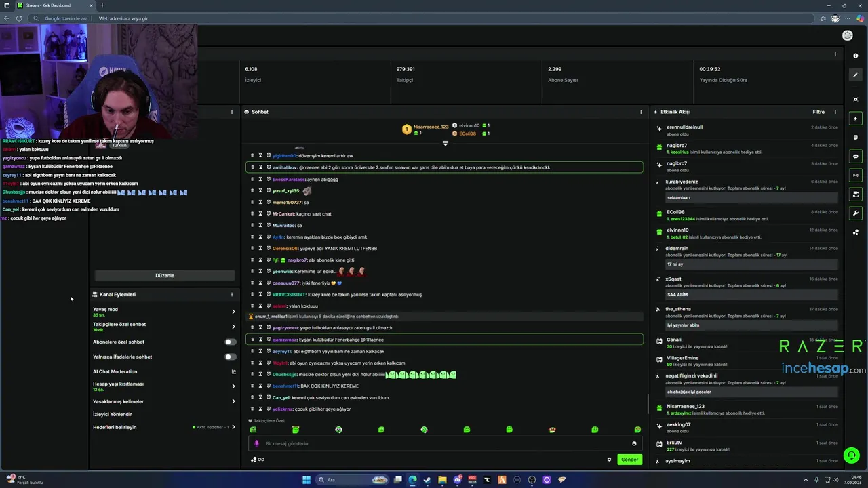Open a new browser tab
This screenshot has width=868, height=488.
click(102, 5)
